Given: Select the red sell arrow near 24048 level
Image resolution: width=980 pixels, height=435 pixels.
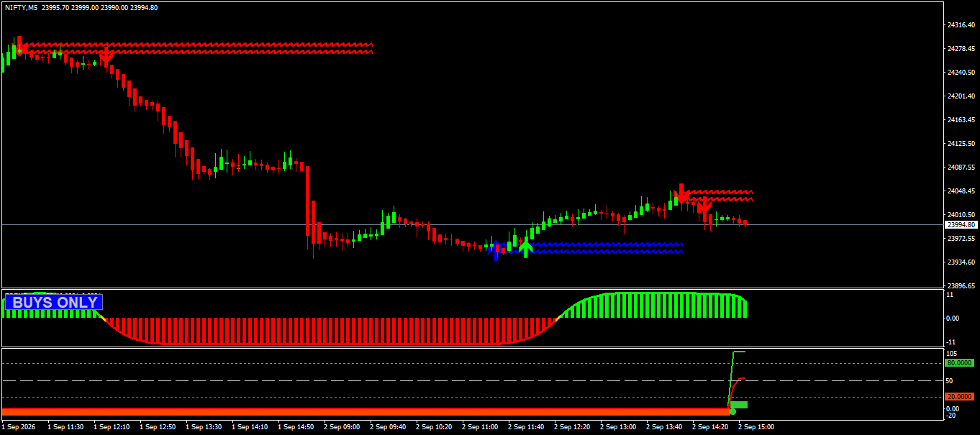Looking at the screenshot, I should click(x=681, y=193).
